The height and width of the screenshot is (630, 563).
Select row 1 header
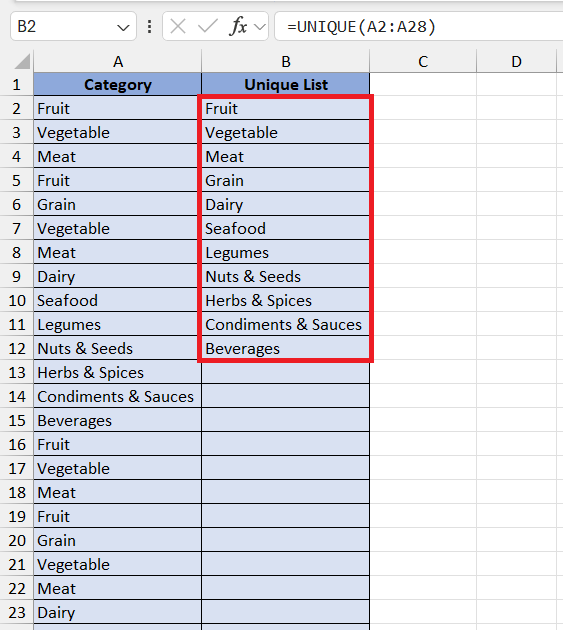[x=16, y=85]
